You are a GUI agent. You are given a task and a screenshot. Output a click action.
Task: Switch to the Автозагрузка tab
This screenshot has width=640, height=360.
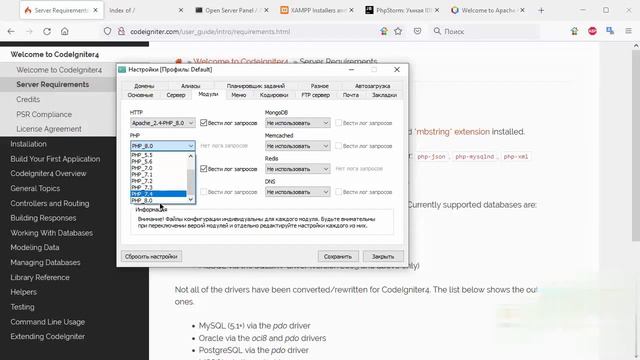click(x=372, y=86)
